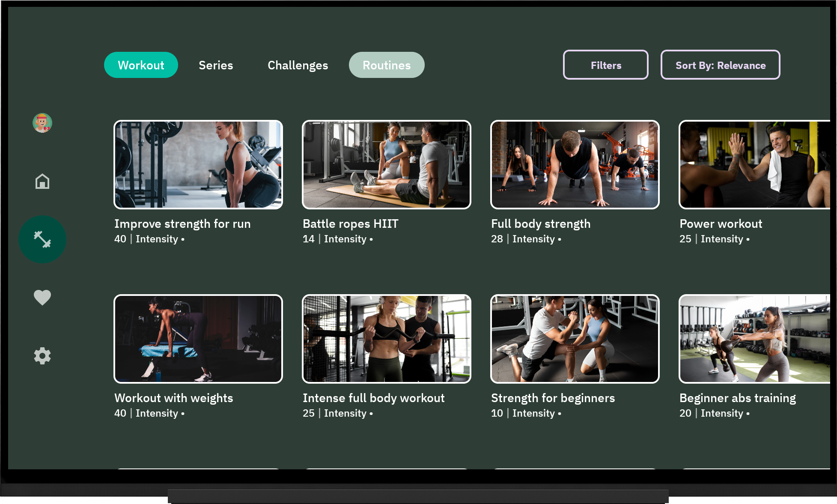The image size is (837, 504).
Task: Select the dumbbell workouts icon
Action: pos(42,239)
